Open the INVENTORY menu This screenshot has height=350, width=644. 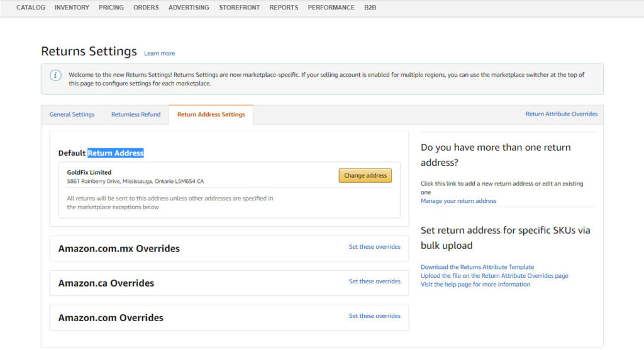[72, 8]
